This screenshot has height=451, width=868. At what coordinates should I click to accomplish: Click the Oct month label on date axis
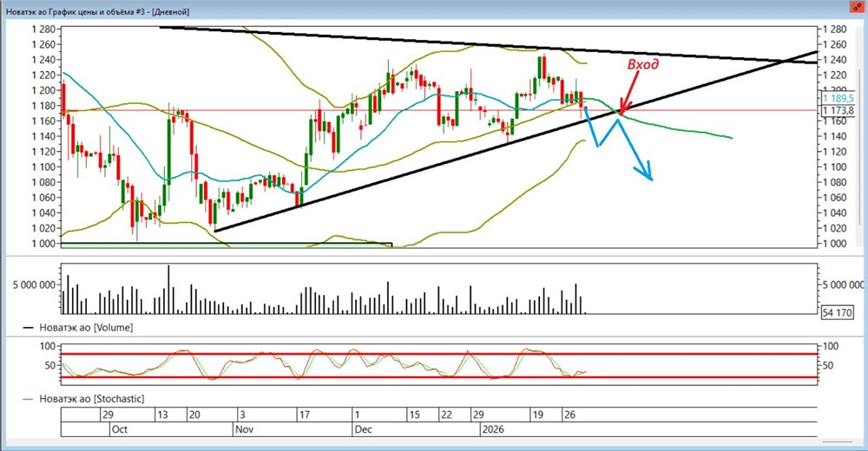120,429
